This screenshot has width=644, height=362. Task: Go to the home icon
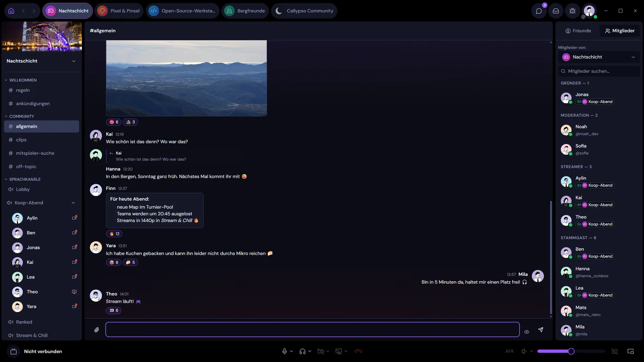point(11,11)
